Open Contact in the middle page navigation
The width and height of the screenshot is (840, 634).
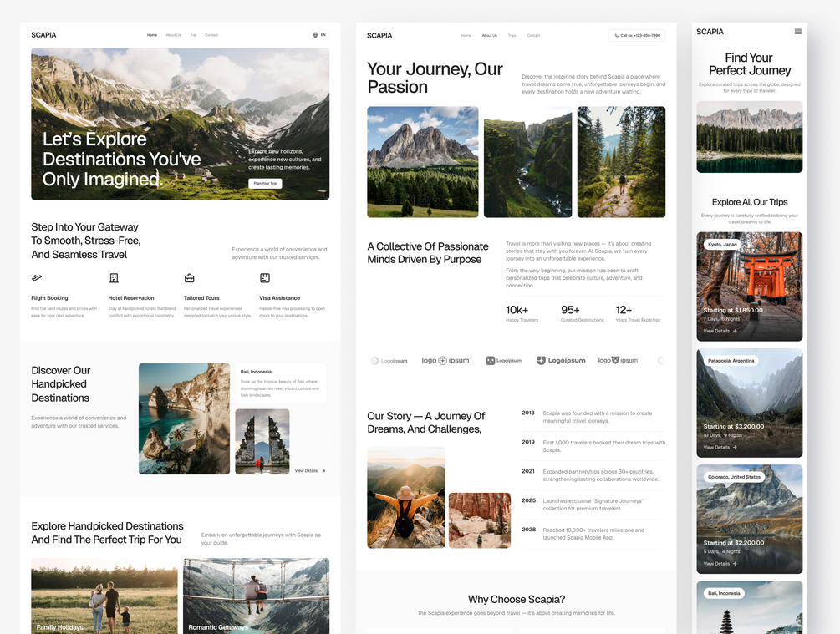[533, 35]
